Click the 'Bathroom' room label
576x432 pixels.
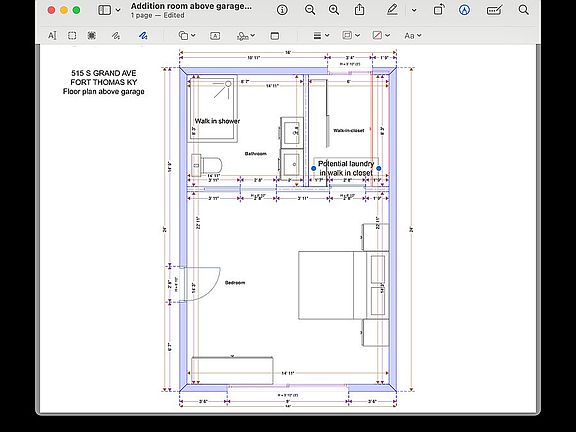click(256, 154)
